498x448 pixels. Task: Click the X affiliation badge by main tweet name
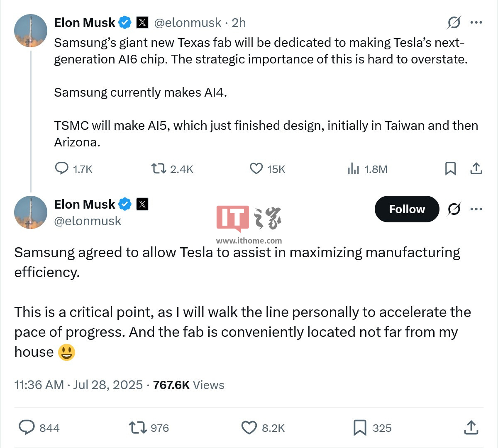142,204
